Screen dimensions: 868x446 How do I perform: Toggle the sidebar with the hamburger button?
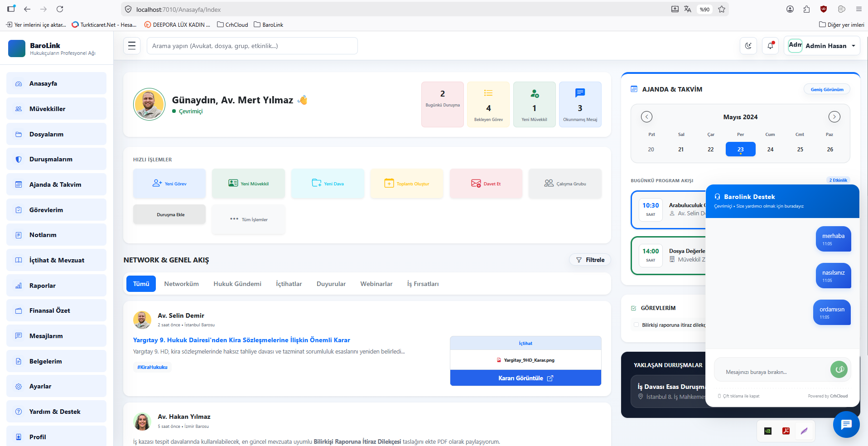tap(132, 46)
